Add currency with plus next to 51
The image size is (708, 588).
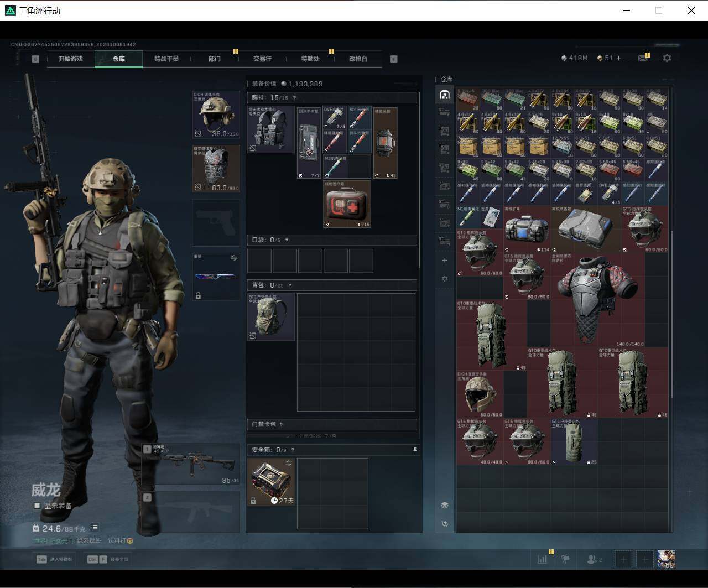pyautogui.click(x=618, y=58)
